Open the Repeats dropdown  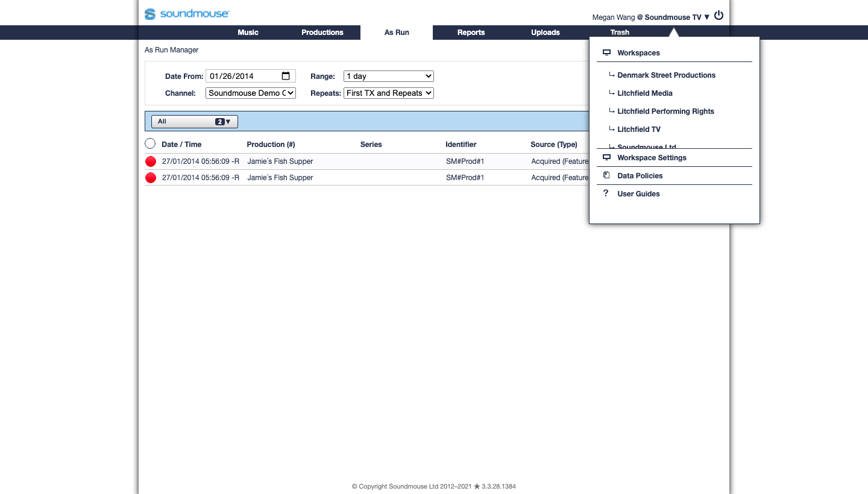pos(389,93)
